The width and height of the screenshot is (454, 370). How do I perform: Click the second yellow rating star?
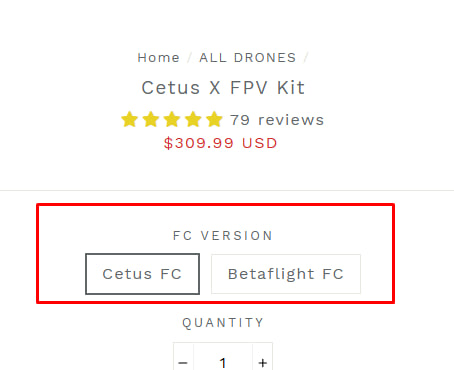coord(151,119)
